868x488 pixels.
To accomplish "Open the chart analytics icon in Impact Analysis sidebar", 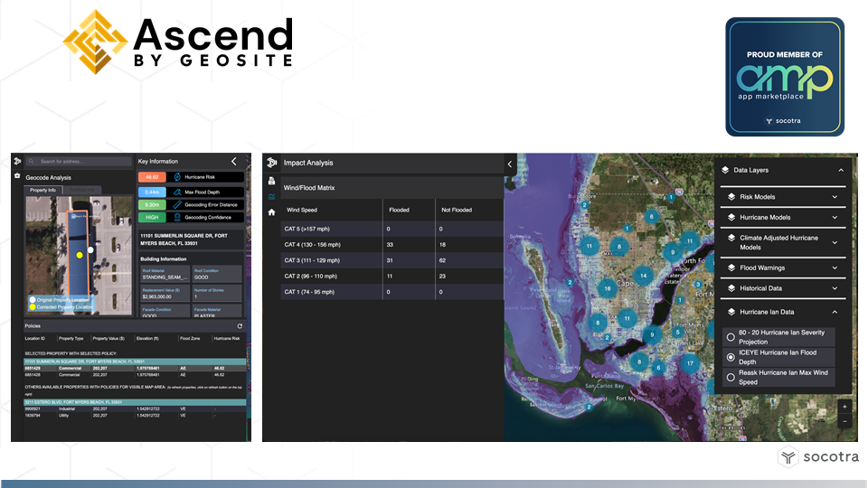I will click(271, 196).
